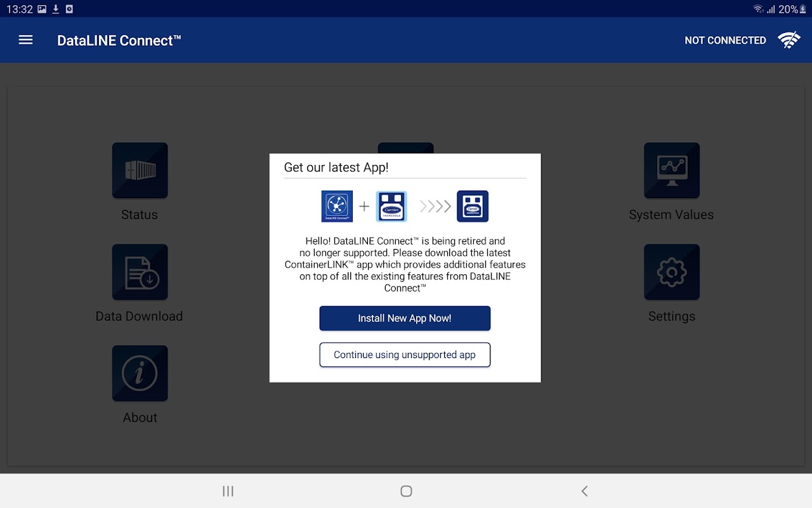Tap the Status label
The width and height of the screenshot is (812, 508).
coord(140,215)
